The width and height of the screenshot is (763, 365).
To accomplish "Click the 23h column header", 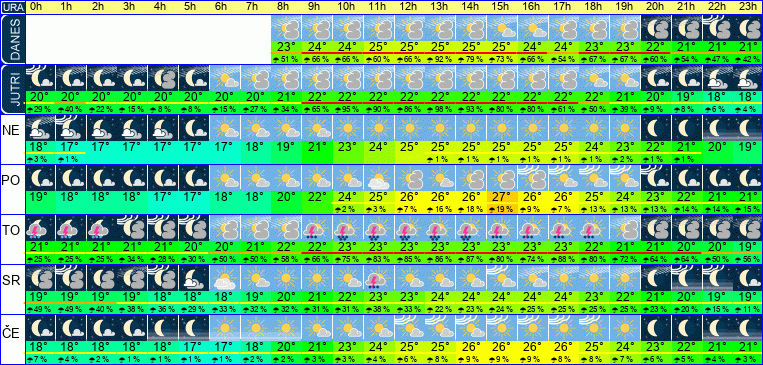I will click(x=748, y=7).
